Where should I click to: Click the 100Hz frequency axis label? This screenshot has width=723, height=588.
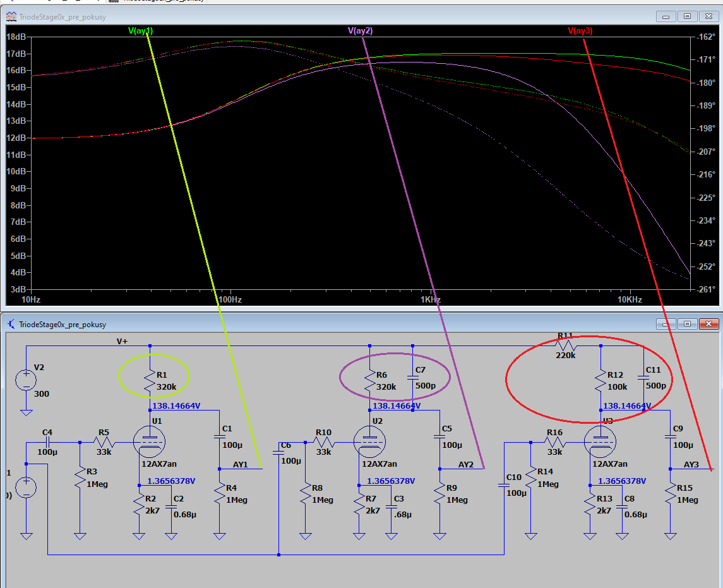coord(230,299)
